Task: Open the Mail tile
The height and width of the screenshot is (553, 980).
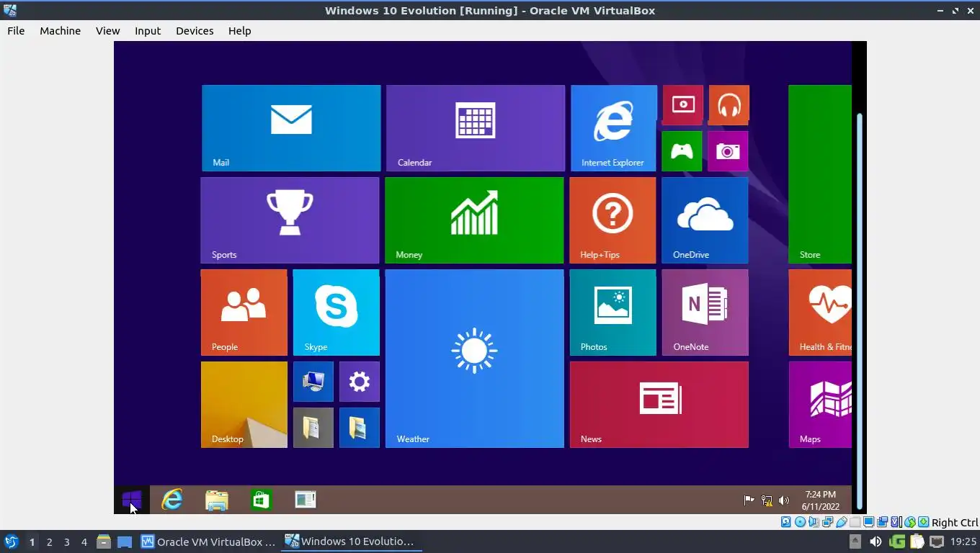Action: point(291,128)
